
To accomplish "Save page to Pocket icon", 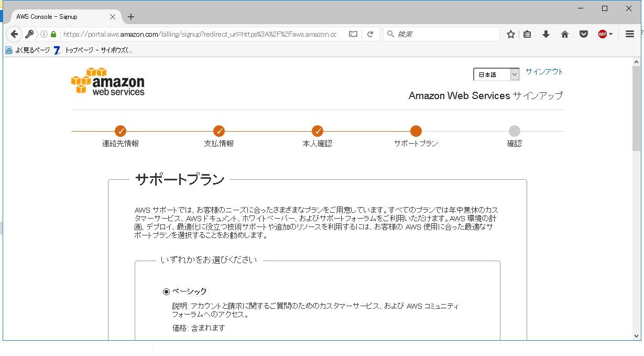I will [584, 34].
